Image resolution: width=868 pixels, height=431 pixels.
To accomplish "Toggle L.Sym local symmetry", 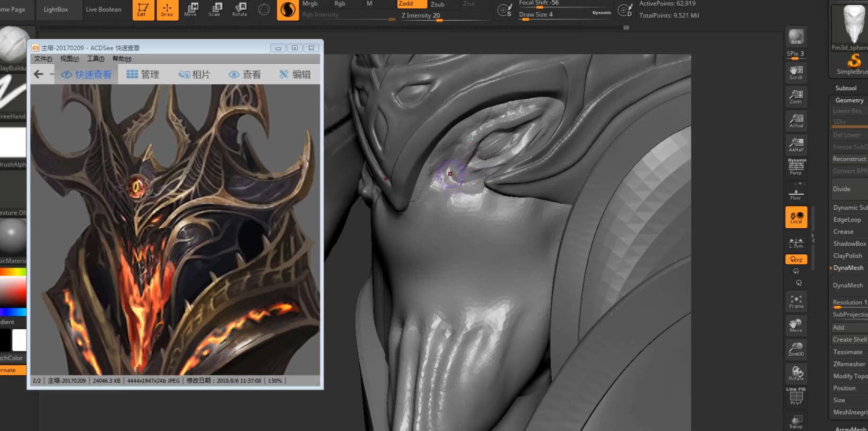I will point(796,243).
